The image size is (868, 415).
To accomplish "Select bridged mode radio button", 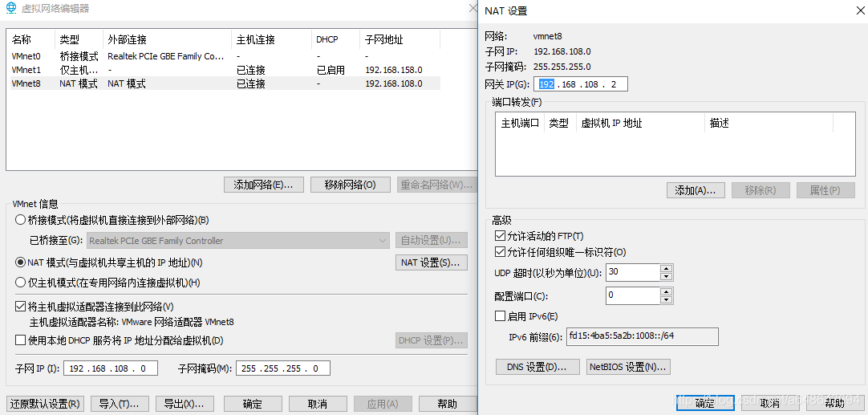I will point(21,220).
